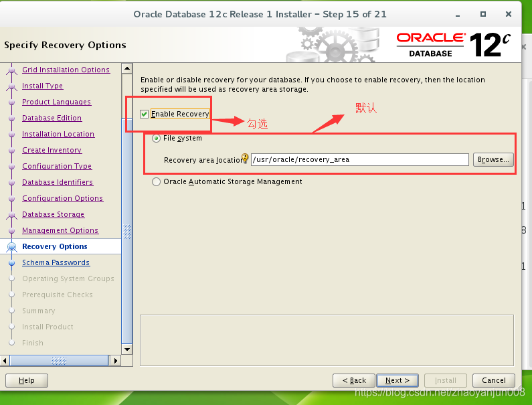Click the Schema Passwords step bullet icon
This screenshot has height=405, width=532.
tap(12, 263)
